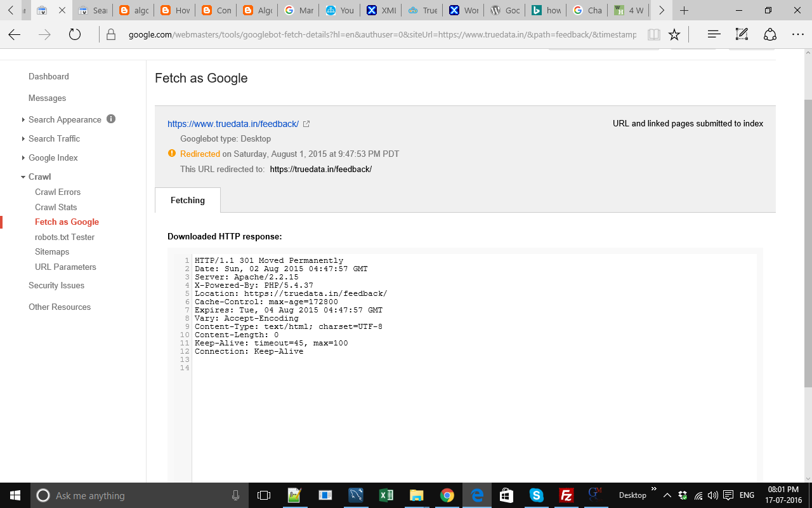This screenshot has width=812, height=508.
Task: Switch to the 'Goc' WordPress tab
Action: point(505,11)
